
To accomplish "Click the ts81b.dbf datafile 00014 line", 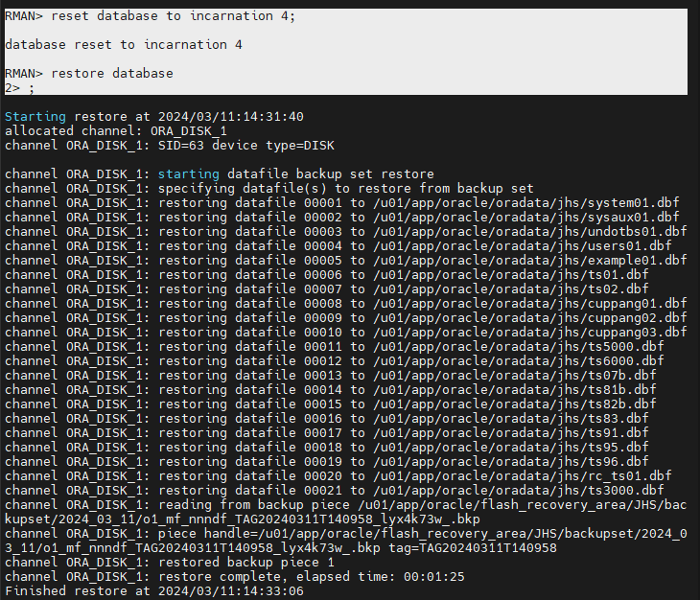I will pos(331,389).
